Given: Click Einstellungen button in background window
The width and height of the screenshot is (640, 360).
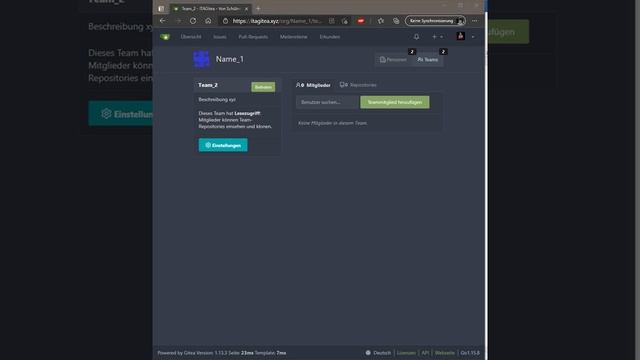Looking at the screenshot, I should tap(120, 113).
